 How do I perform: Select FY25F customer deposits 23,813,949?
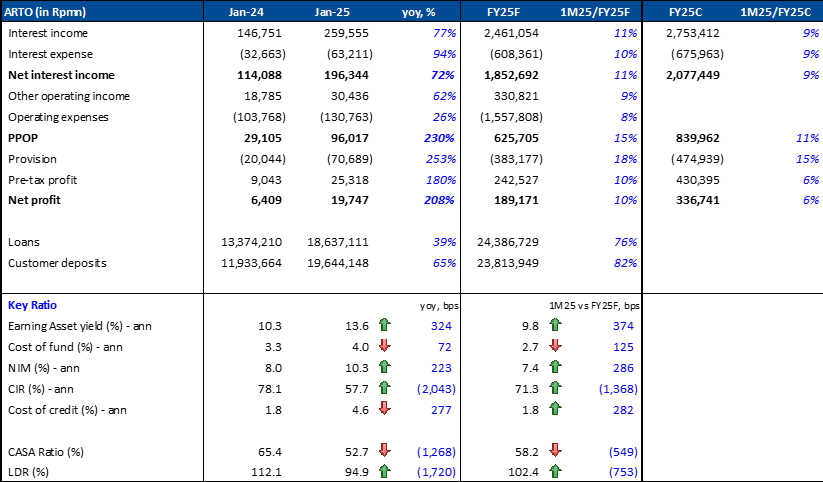508,263
